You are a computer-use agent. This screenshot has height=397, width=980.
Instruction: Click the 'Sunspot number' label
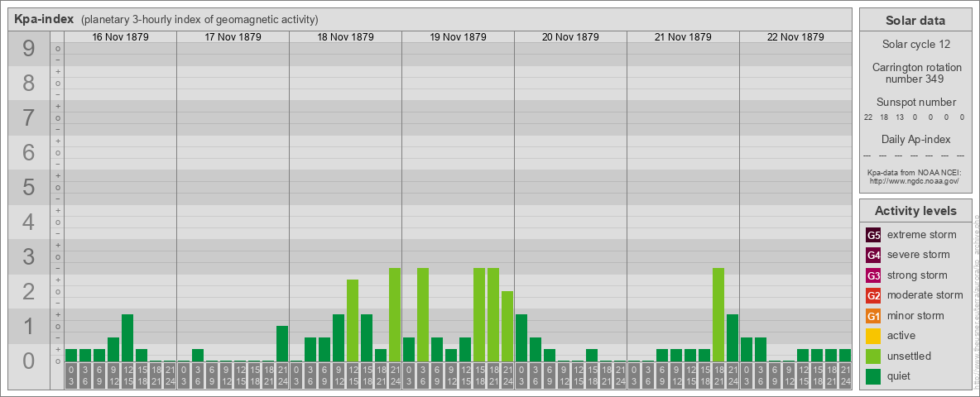(x=915, y=102)
